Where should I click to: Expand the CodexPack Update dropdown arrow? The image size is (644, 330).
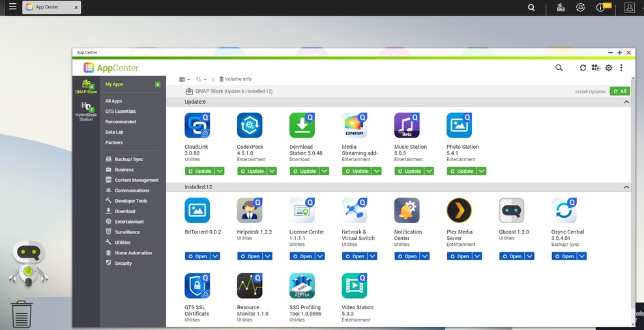[272, 171]
